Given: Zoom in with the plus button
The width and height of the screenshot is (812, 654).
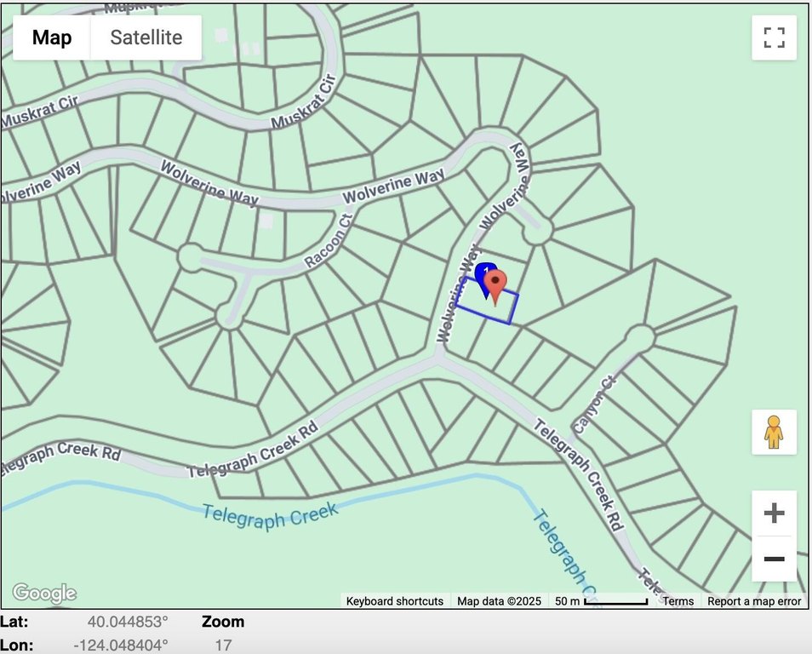Looking at the screenshot, I should point(774,513).
